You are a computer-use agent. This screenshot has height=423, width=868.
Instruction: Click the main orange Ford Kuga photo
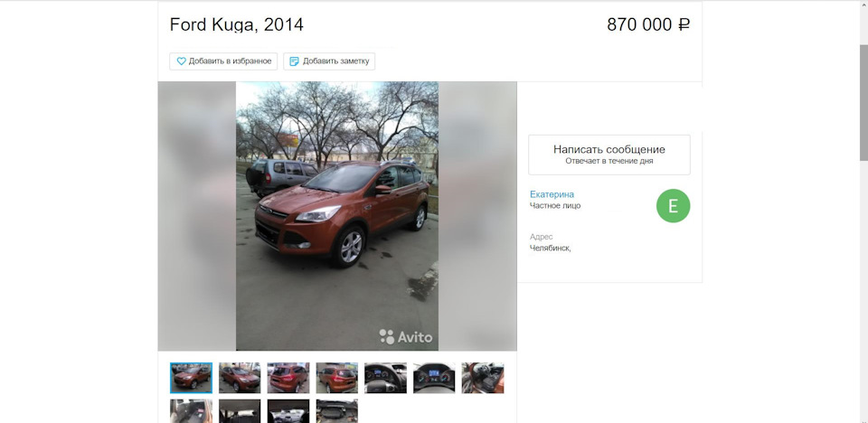pos(337,216)
